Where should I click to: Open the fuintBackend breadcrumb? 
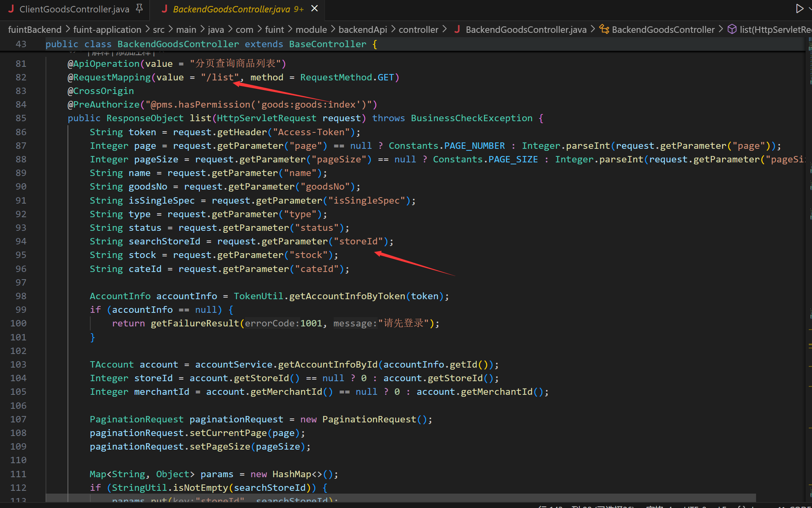[35, 30]
